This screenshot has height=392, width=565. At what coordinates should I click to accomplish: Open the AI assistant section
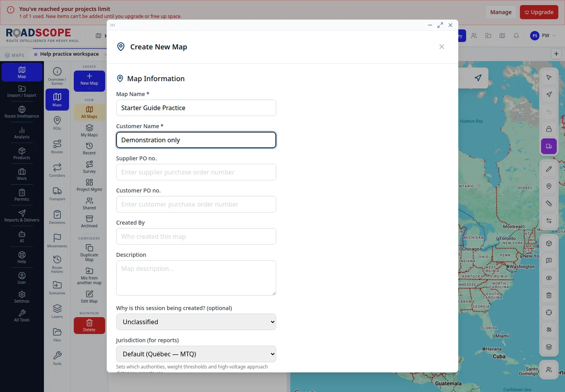[22, 237]
